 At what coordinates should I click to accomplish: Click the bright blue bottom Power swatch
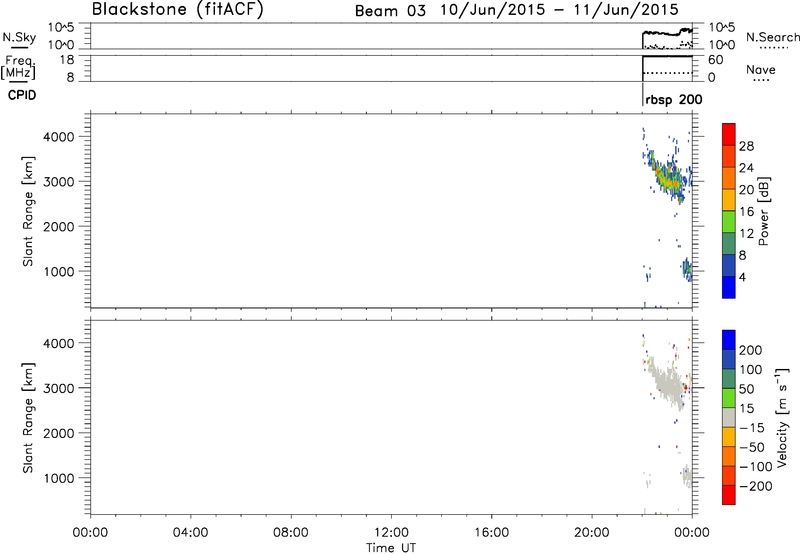[729, 287]
